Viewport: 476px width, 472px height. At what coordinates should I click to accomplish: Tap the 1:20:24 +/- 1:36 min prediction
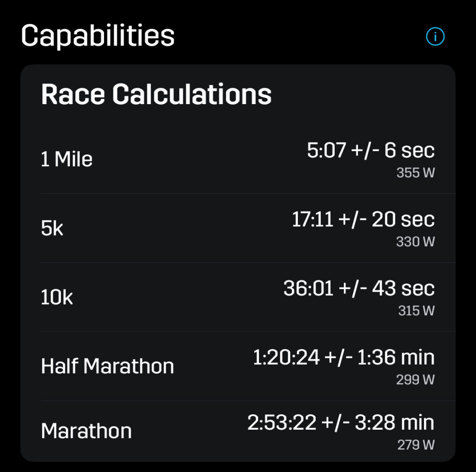(344, 357)
